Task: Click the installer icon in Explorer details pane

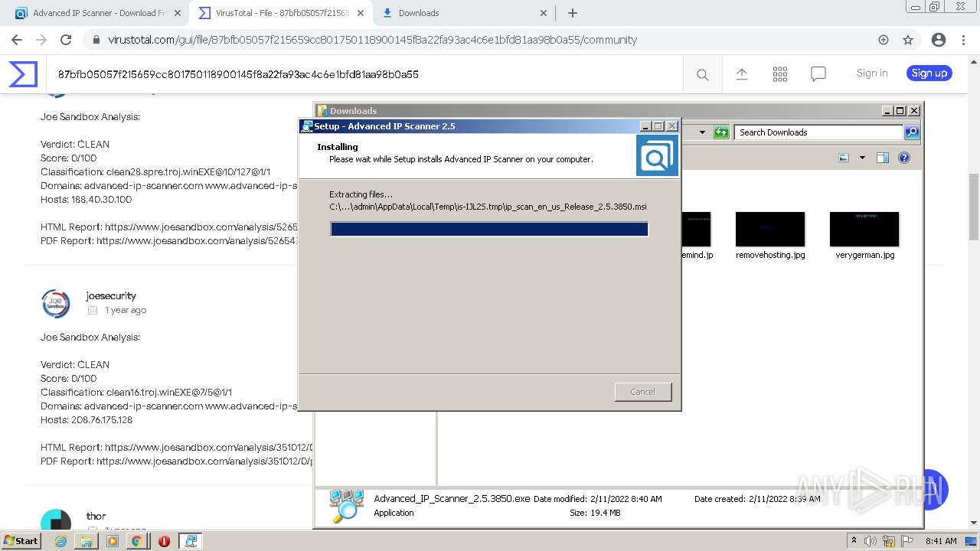Action: click(346, 506)
